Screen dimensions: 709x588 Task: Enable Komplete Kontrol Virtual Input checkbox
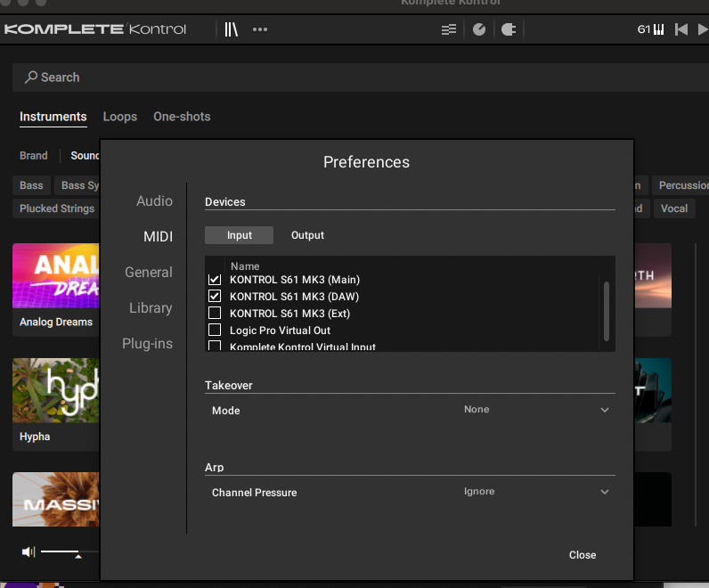coord(215,346)
